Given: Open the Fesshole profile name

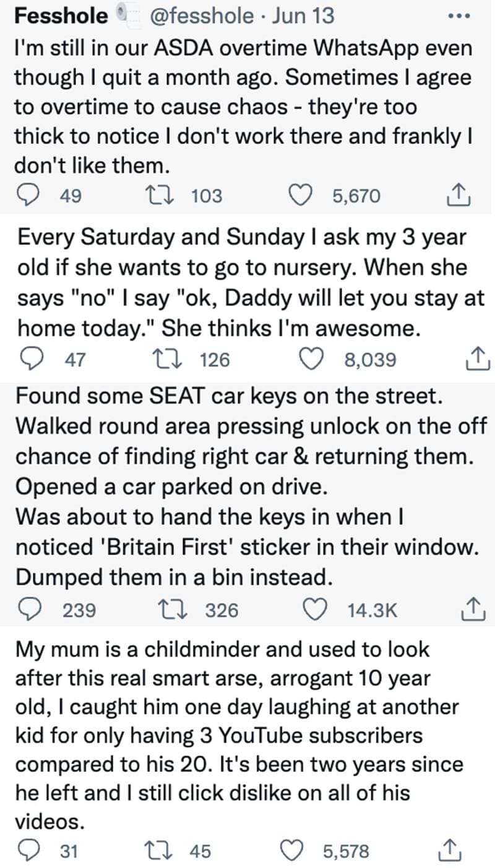Looking at the screenshot, I should (60, 15).
